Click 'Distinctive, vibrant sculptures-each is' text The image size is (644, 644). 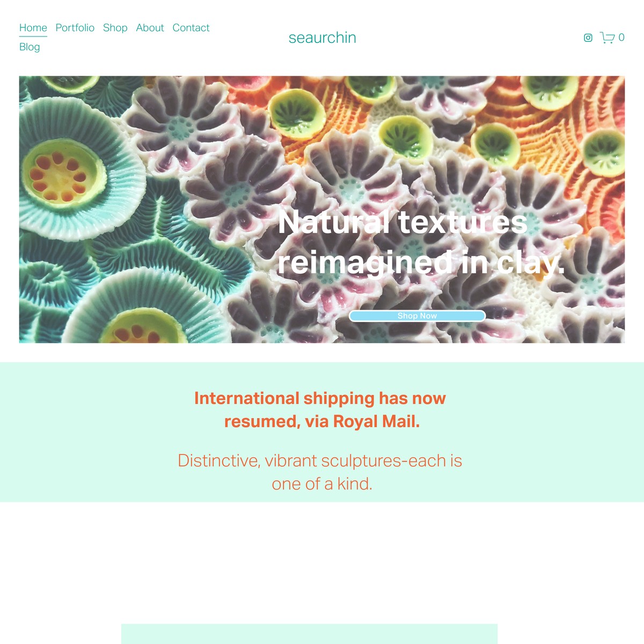[320, 460]
